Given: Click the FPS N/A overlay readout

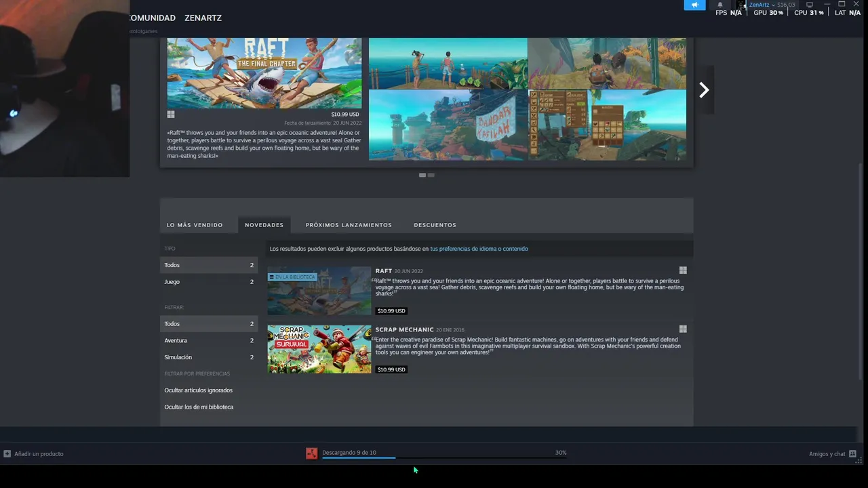Looking at the screenshot, I should pyautogui.click(x=728, y=13).
